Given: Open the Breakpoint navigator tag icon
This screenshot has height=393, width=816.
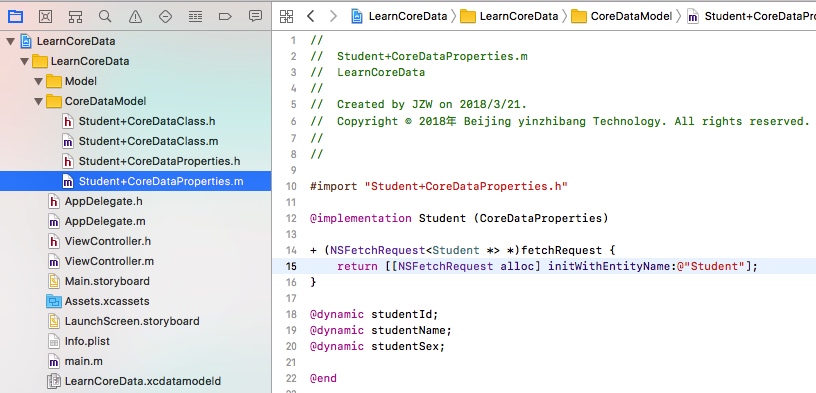Looking at the screenshot, I should click(225, 17).
